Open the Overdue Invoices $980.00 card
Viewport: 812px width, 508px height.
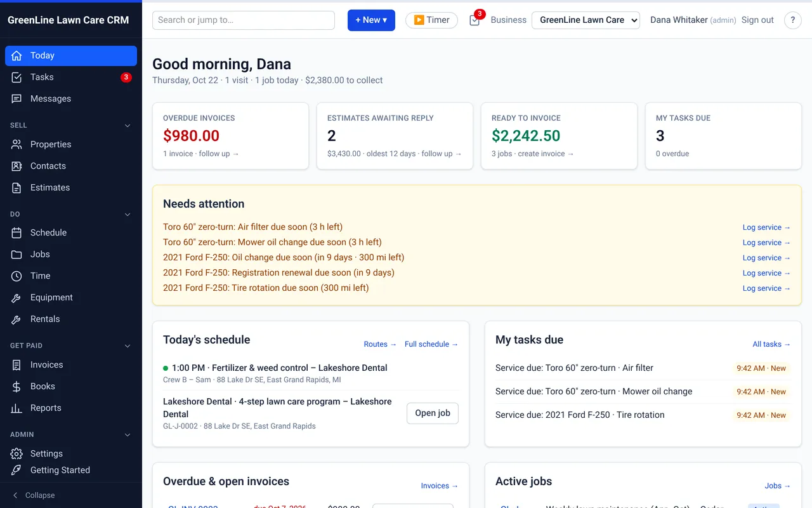pos(230,136)
